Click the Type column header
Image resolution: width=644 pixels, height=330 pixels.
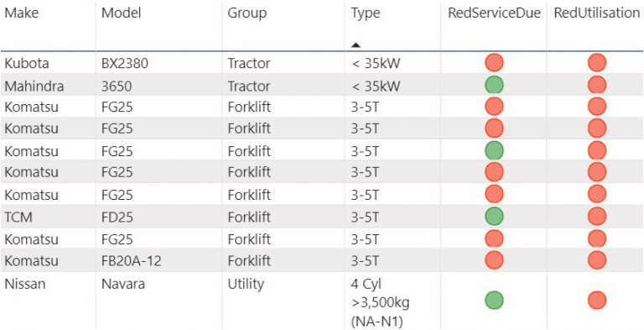(x=366, y=13)
